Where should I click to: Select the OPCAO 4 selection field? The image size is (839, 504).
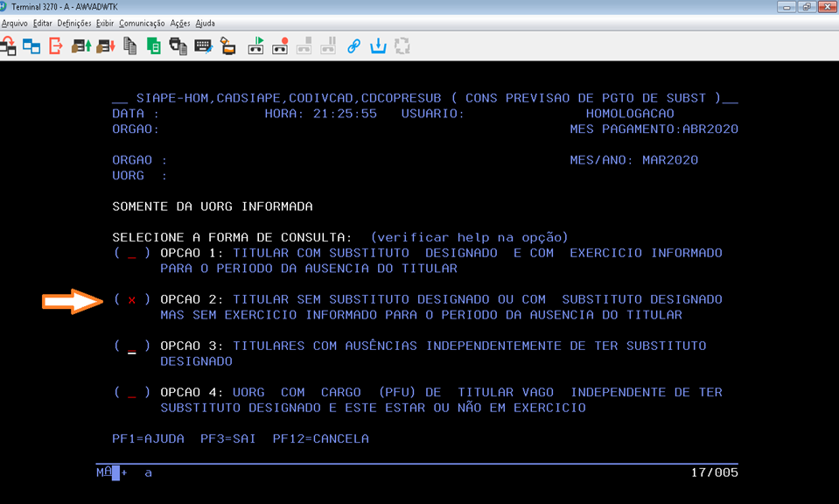coord(131,393)
